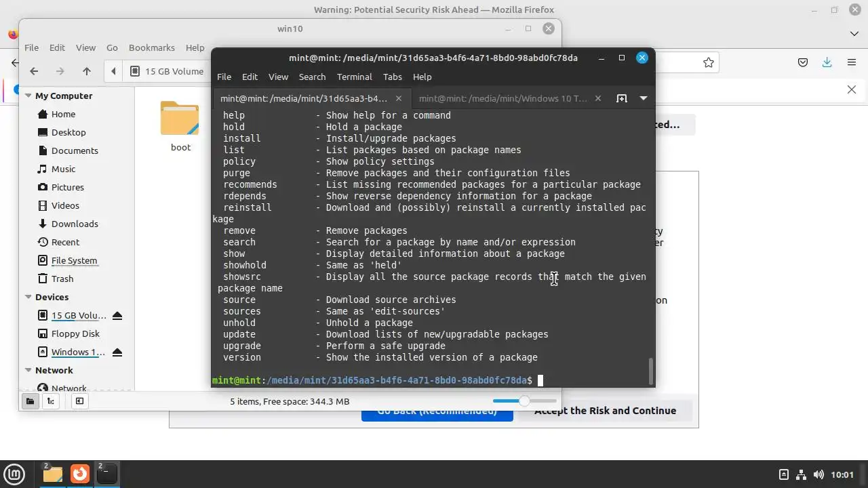Adjust the file manager zoom slider

point(524,401)
